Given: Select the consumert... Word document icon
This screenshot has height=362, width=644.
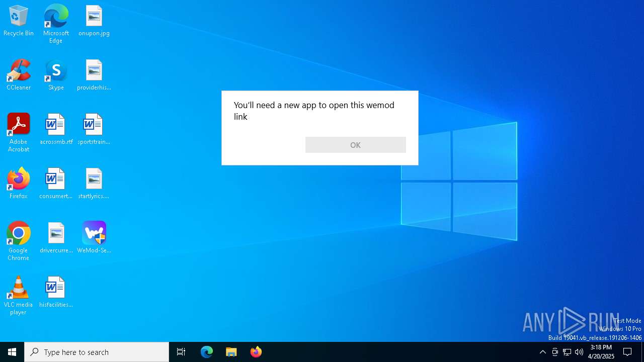Looking at the screenshot, I should [x=56, y=184].
